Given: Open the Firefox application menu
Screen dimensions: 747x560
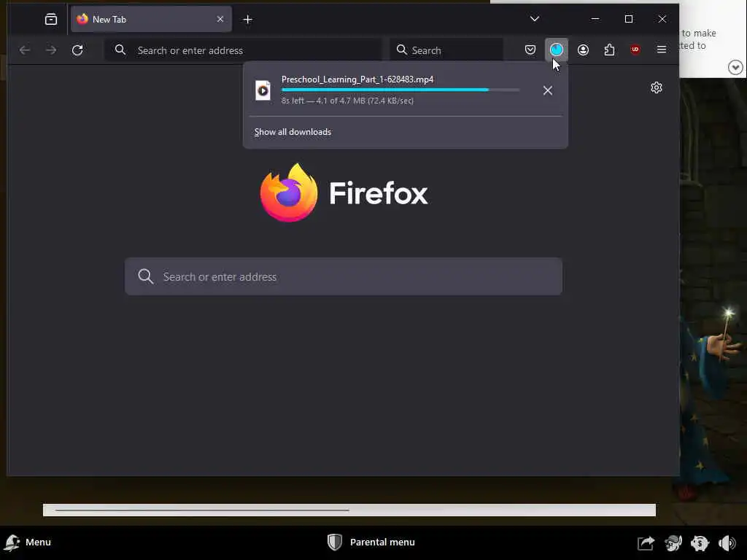Looking at the screenshot, I should (662, 50).
